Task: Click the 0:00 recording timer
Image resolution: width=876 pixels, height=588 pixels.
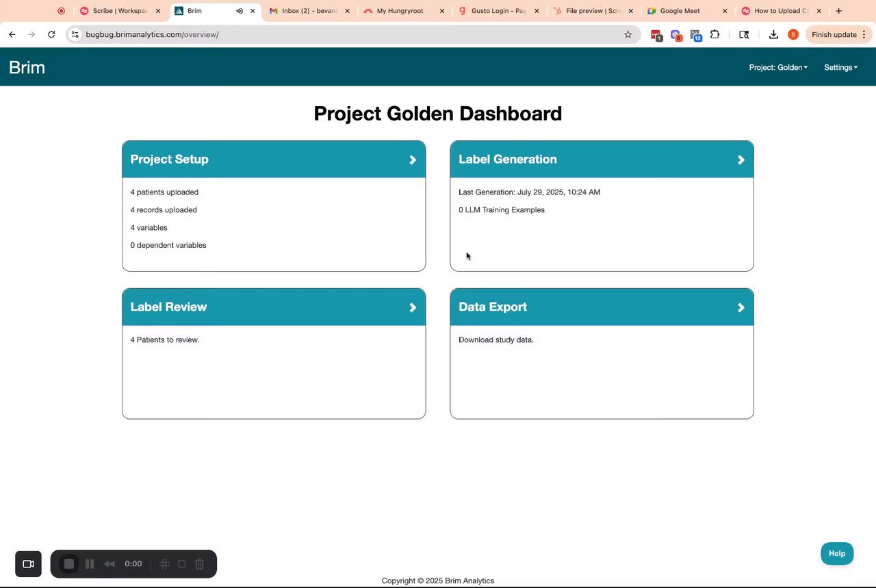Action: [133, 564]
